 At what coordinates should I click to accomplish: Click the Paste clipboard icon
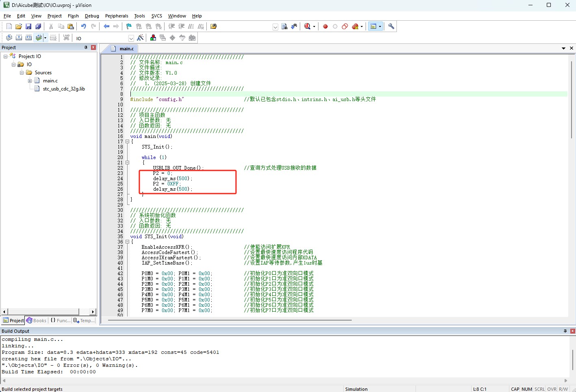point(71,26)
